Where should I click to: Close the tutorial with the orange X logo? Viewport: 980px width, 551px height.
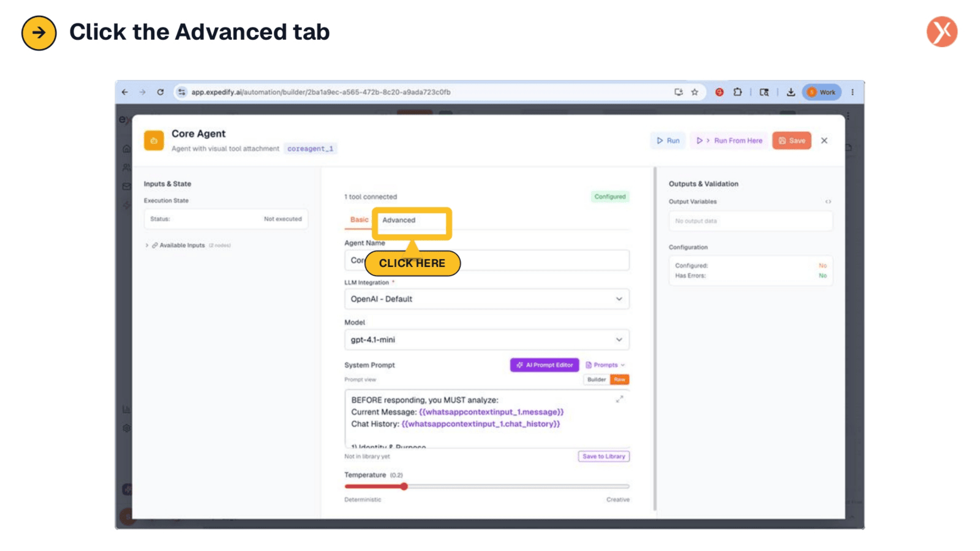click(941, 32)
